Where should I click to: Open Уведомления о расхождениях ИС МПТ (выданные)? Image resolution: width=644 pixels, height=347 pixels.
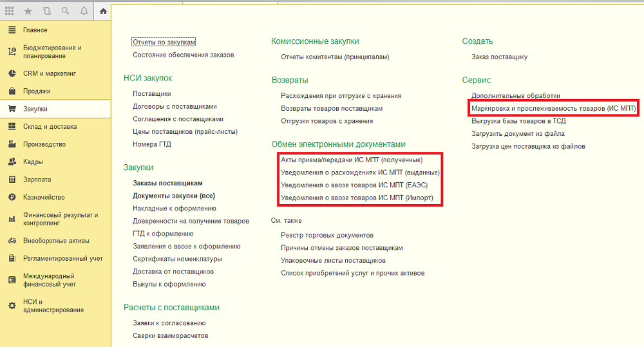360,173
